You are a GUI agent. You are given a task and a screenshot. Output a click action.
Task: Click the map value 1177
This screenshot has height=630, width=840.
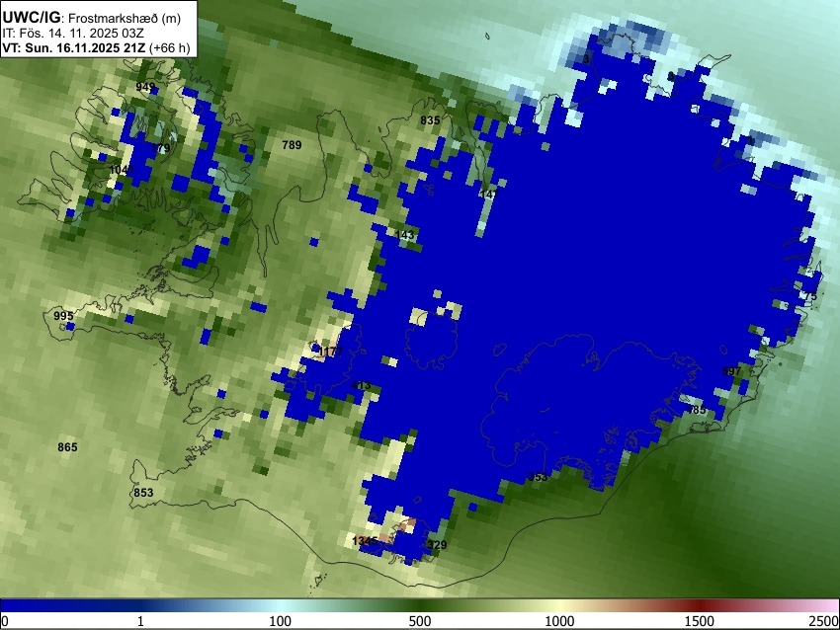[330, 352]
